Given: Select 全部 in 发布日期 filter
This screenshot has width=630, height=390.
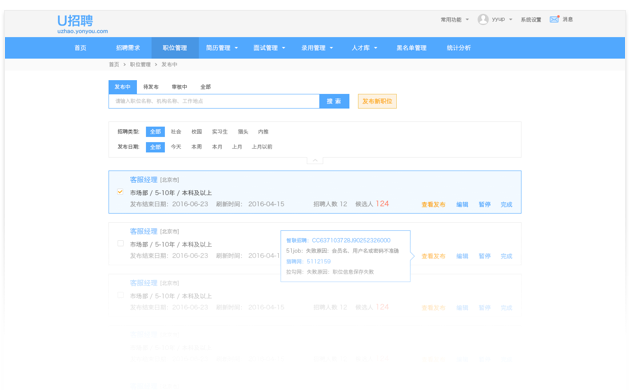Looking at the screenshot, I should [x=155, y=147].
